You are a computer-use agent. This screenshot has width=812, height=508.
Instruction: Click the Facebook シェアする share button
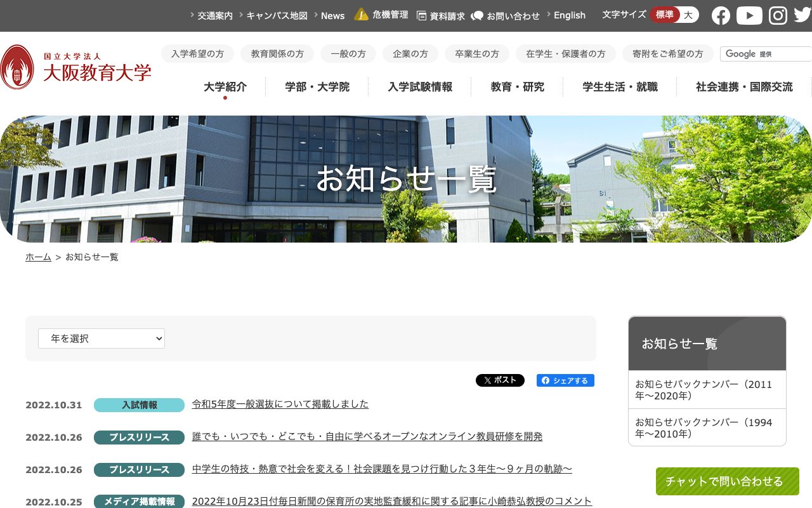(565, 380)
